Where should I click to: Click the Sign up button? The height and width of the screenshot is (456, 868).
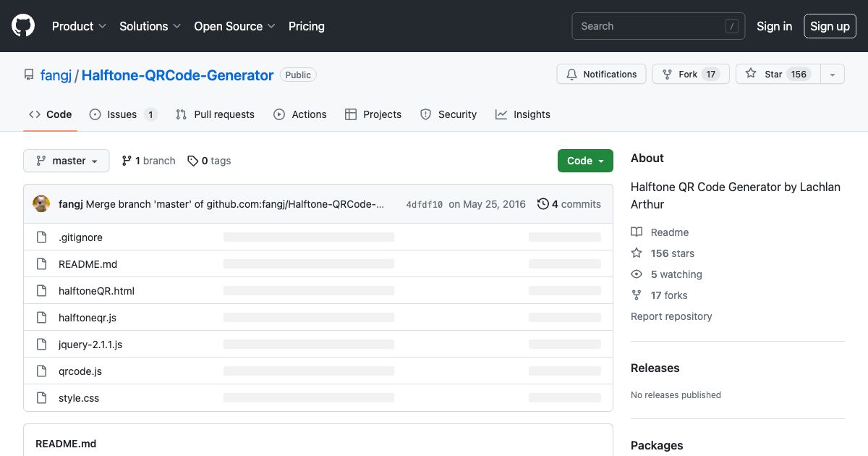[x=830, y=26]
